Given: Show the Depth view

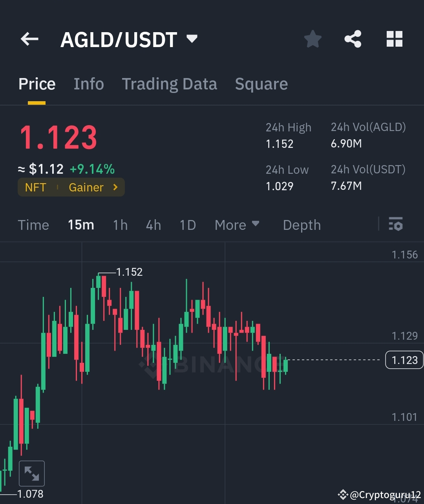Looking at the screenshot, I should pyautogui.click(x=302, y=225).
